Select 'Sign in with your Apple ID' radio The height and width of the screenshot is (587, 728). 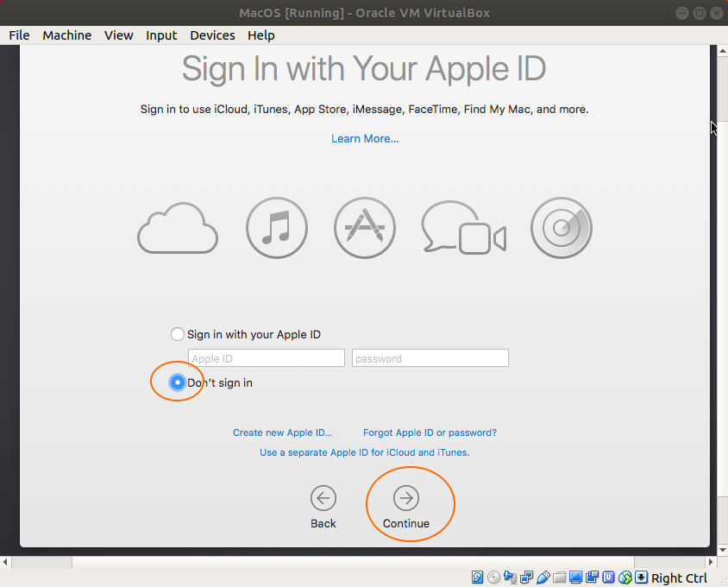(178, 334)
